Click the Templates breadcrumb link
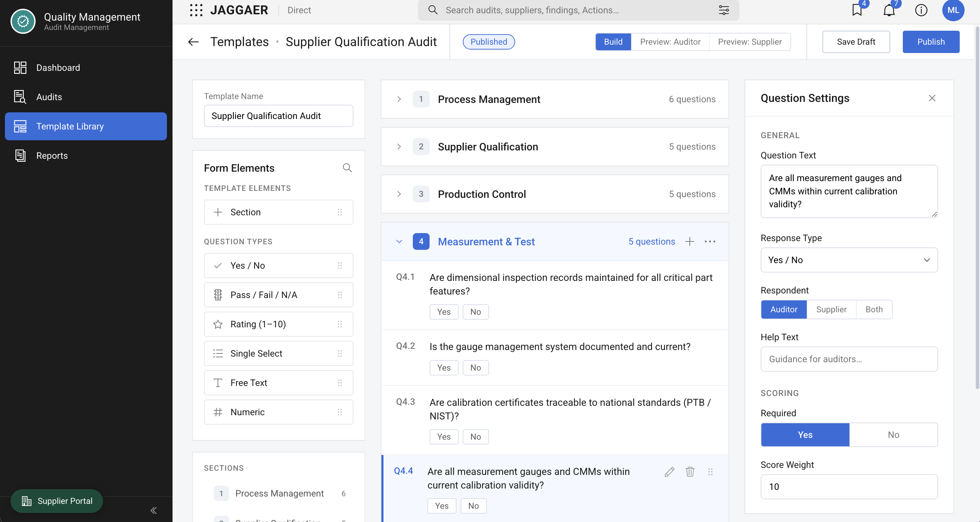This screenshot has width=980, height=522. pos(239,42)
